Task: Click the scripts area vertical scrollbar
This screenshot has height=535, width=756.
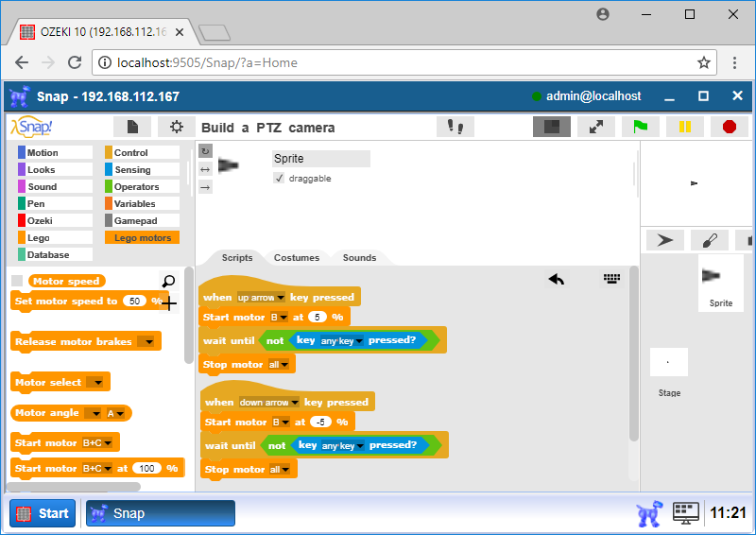Action: (x=634, y=354)
